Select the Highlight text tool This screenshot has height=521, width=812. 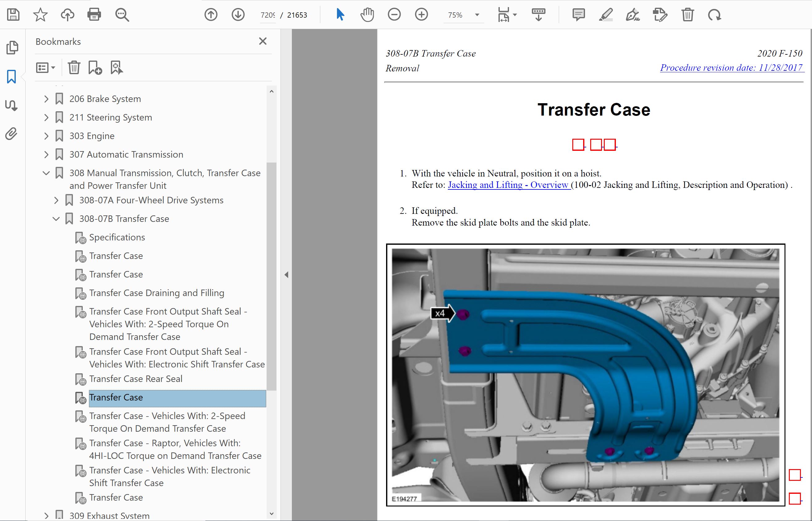point(605,15)
